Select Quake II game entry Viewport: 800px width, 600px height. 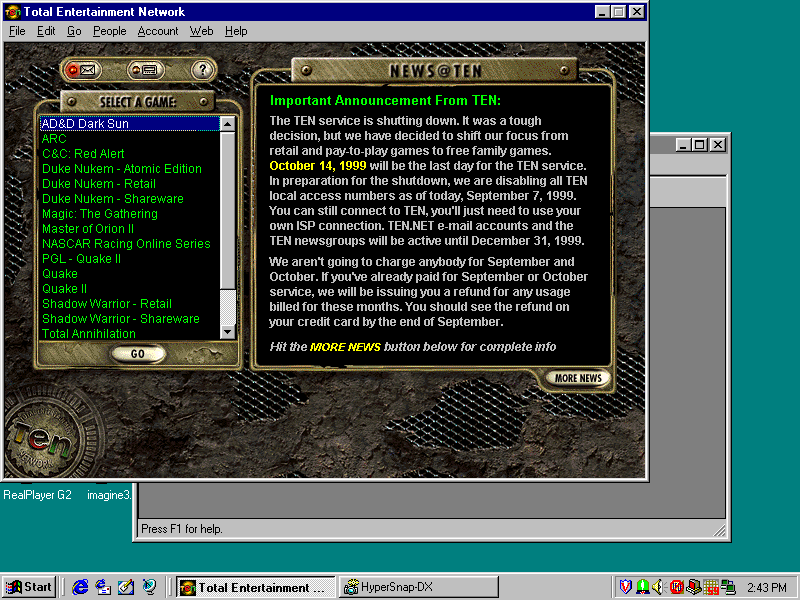coord(130,289)
